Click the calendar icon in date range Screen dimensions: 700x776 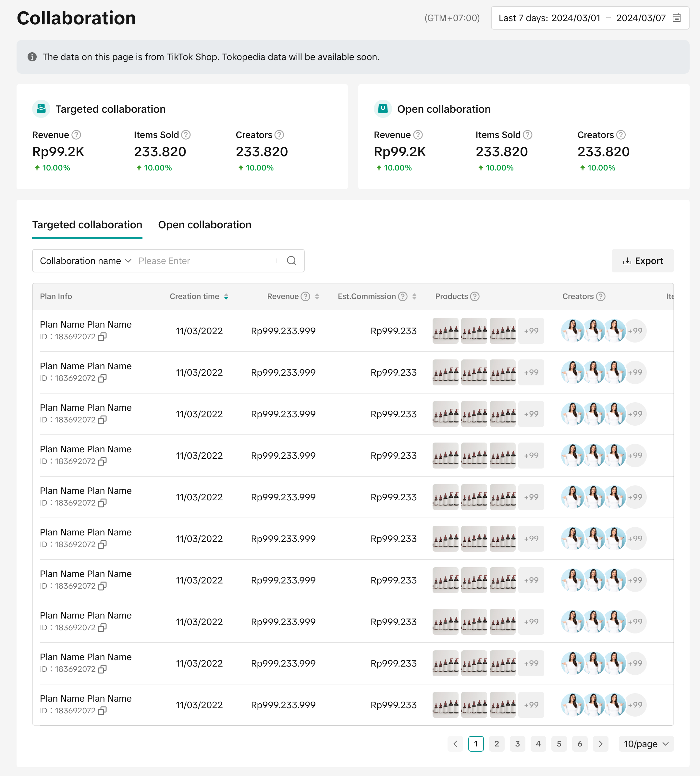676,18
